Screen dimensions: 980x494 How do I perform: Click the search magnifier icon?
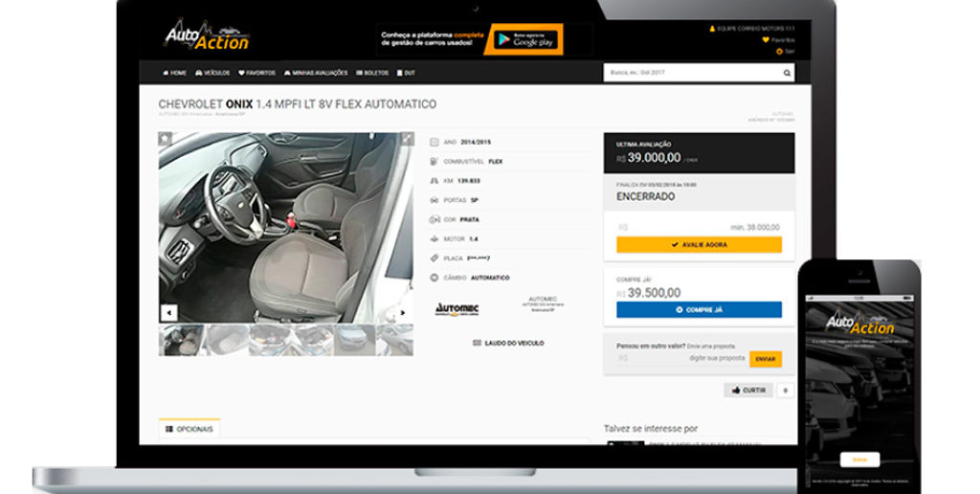tap(787, 73)
